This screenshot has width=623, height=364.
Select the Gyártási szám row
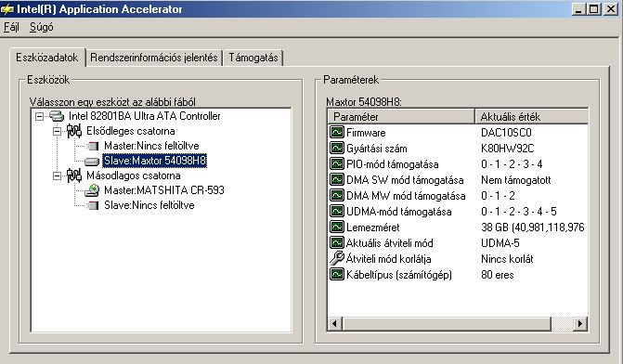(x=458, y=149)
